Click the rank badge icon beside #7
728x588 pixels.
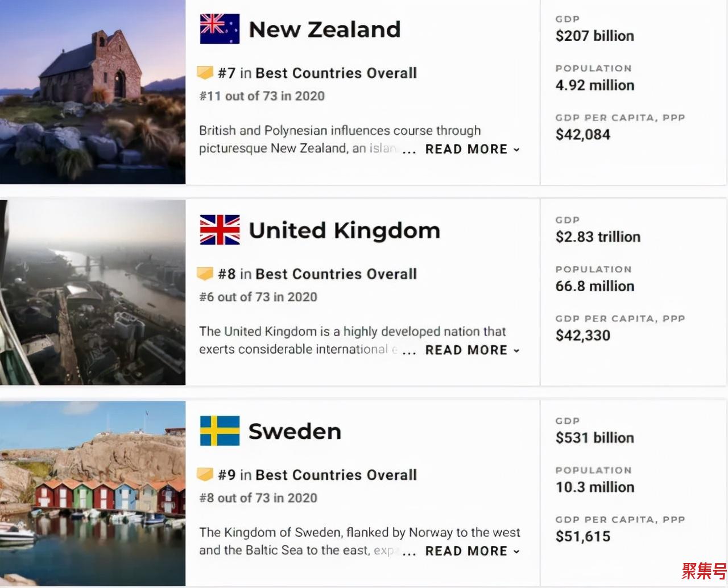[x=205, y=73]
